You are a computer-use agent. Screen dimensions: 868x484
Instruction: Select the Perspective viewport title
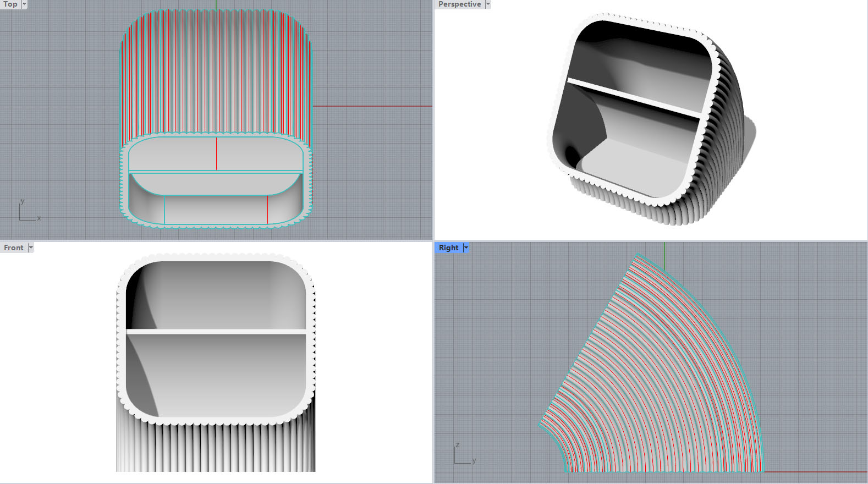[x=459, y=4]
